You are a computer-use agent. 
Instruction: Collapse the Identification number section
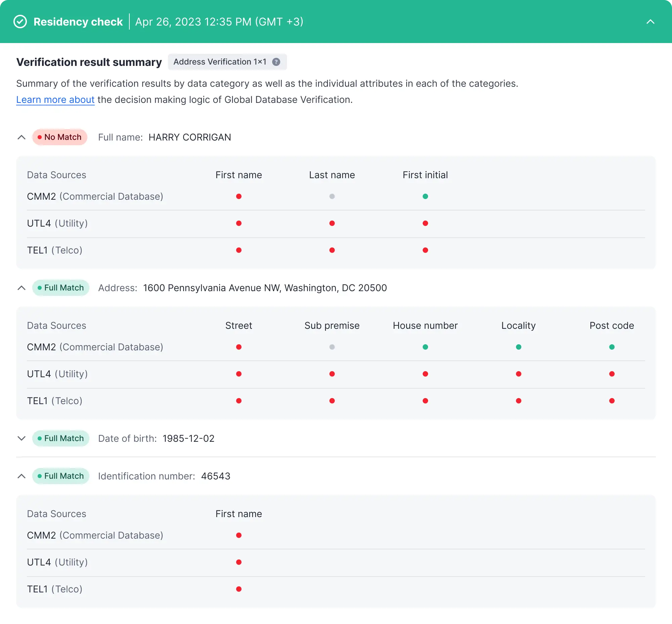pos(21,476)
